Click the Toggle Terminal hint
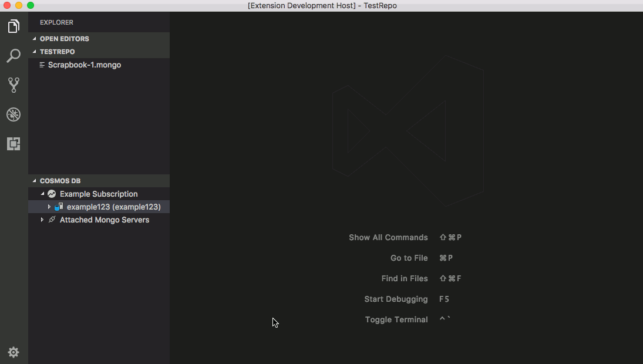The width and height of the screenshot is (643, 364). pyautogui.click(x=396, y=319)
